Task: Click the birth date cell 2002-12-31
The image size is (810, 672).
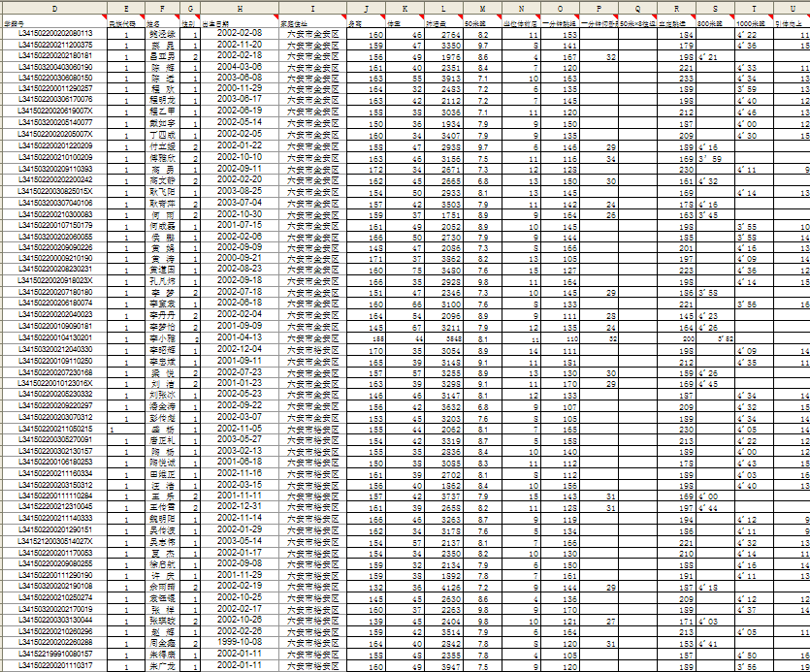Action: tap(241, 507)
